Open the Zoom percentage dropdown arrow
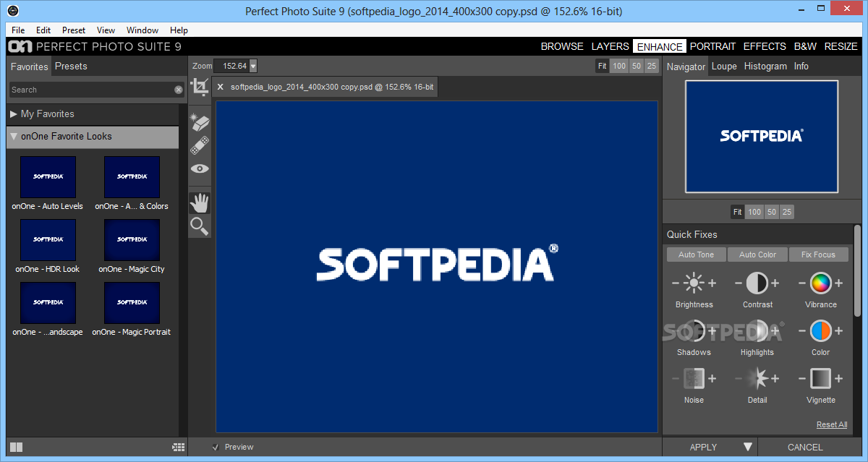The height and width of the screenshot is (462, 868). (253, 66)
